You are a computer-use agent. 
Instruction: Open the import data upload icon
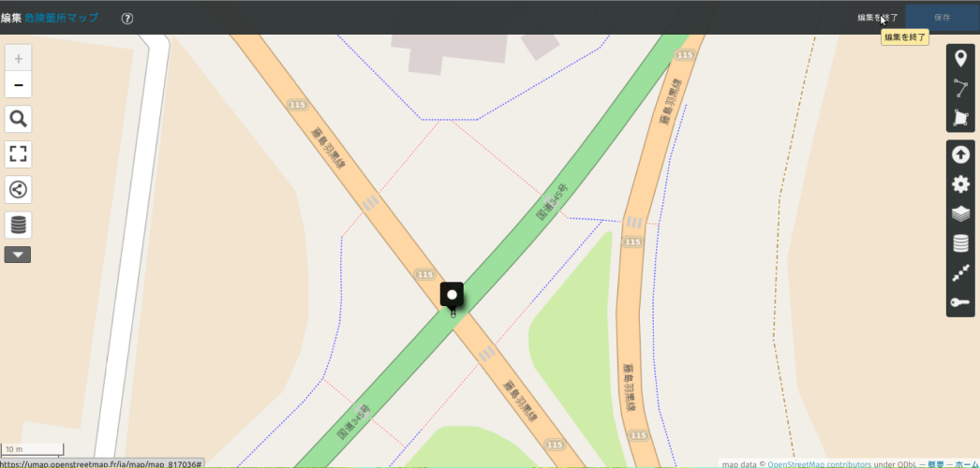click(960, 154)
